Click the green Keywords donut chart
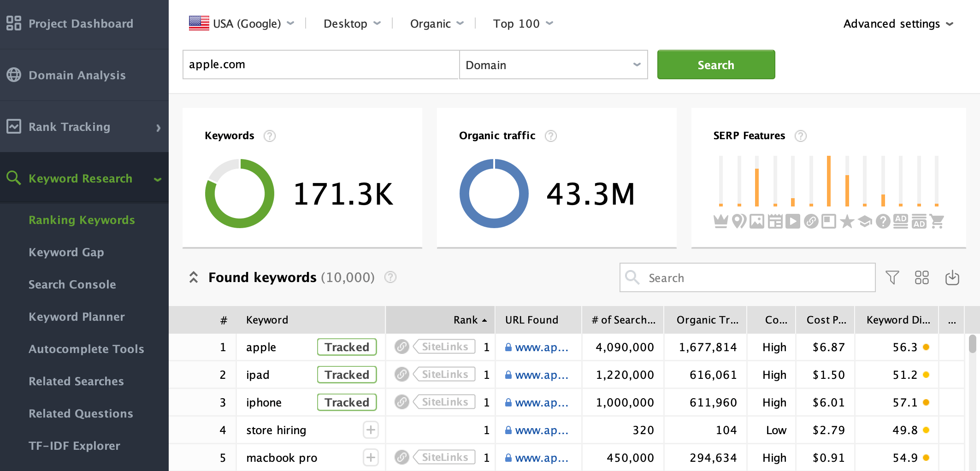The image size is (980, 471). coord(240,194)
